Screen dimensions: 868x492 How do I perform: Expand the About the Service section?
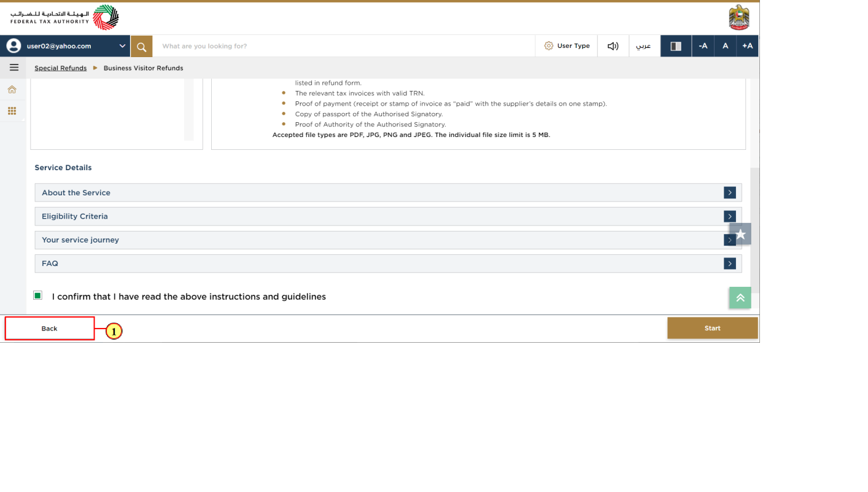tap(388, 193)
